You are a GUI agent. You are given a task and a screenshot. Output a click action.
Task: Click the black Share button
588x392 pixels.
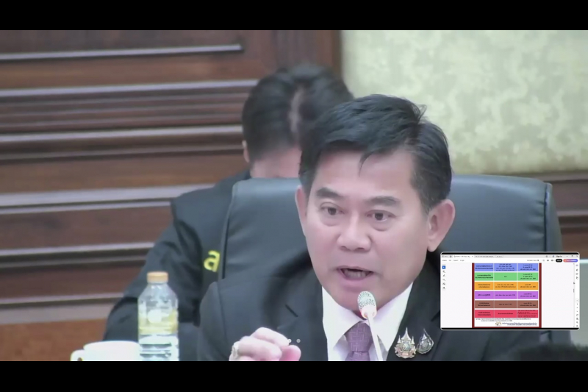click(559, 260)
